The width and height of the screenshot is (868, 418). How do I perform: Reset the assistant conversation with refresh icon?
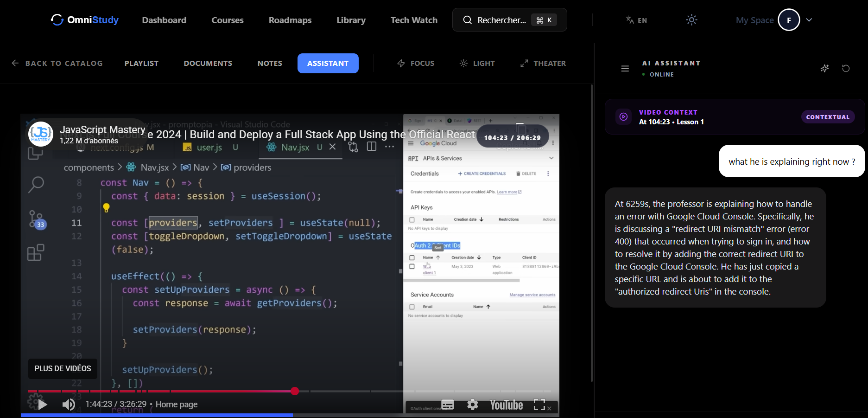[846, 69]
